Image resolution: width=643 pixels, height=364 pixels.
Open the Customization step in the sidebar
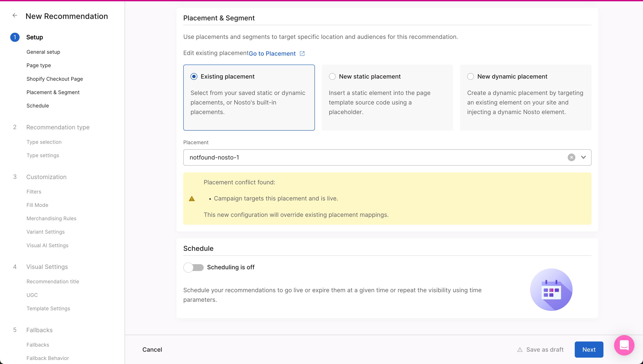click(x=46, y=177)
